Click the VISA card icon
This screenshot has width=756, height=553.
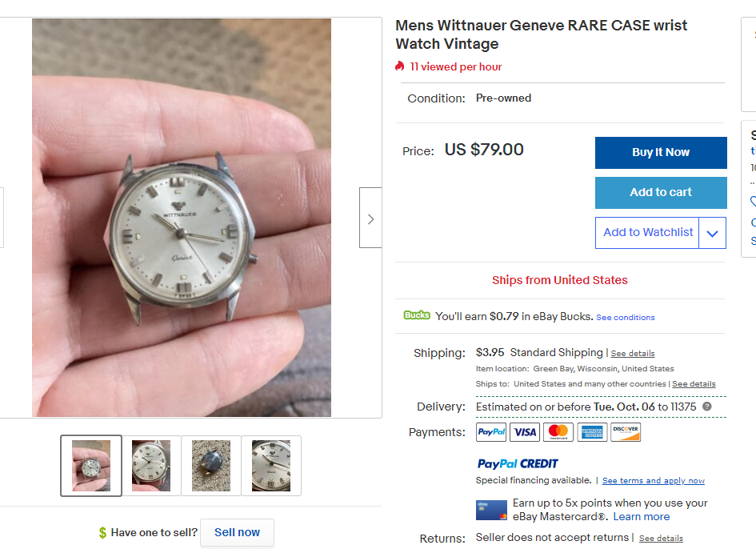(x=525, y=432)
